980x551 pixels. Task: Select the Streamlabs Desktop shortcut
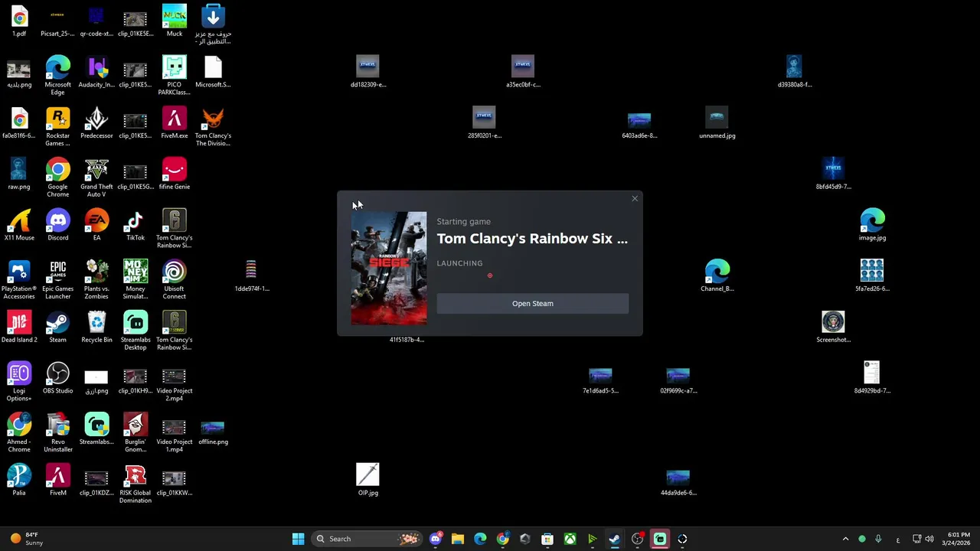[135, 331]
